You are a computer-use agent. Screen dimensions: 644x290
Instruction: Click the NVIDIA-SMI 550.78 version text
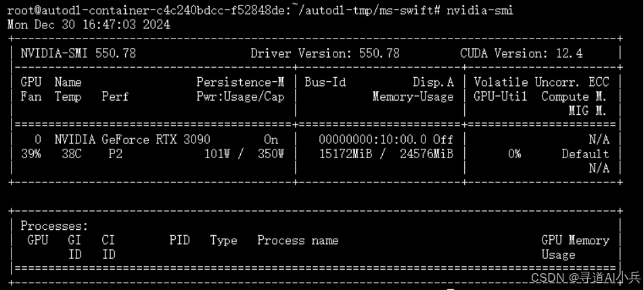point(78,53)
